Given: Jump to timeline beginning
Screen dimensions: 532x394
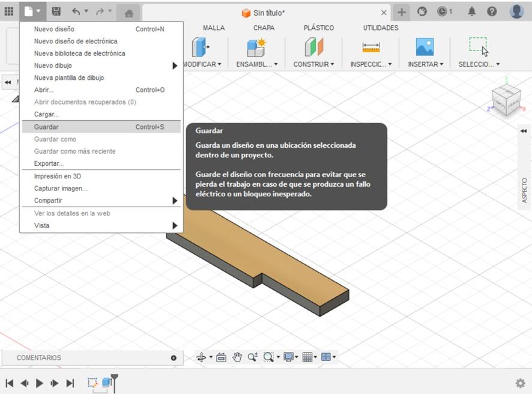Looking at the screenshot, I should pyautogui.click(x=10, y=383).
